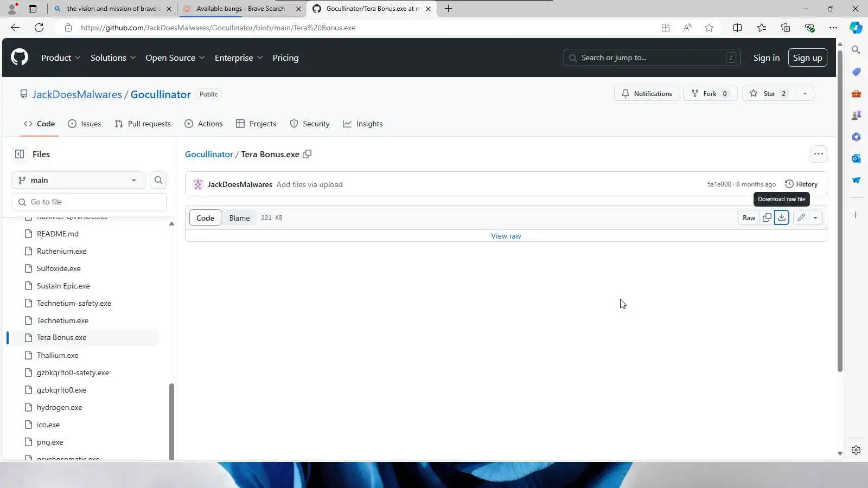Click the GitHub logo home icon
Viewport: 868px width, 488px height.
(x=20, y=57)
